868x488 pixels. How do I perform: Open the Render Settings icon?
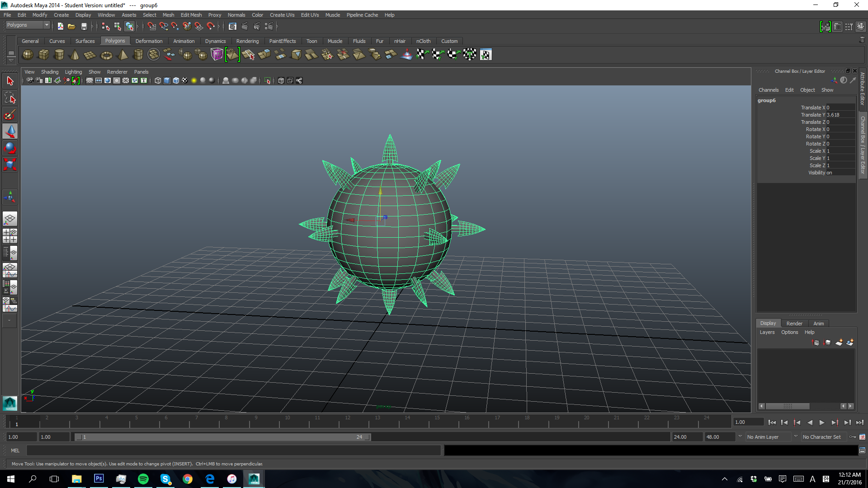[x=269, y=26]
